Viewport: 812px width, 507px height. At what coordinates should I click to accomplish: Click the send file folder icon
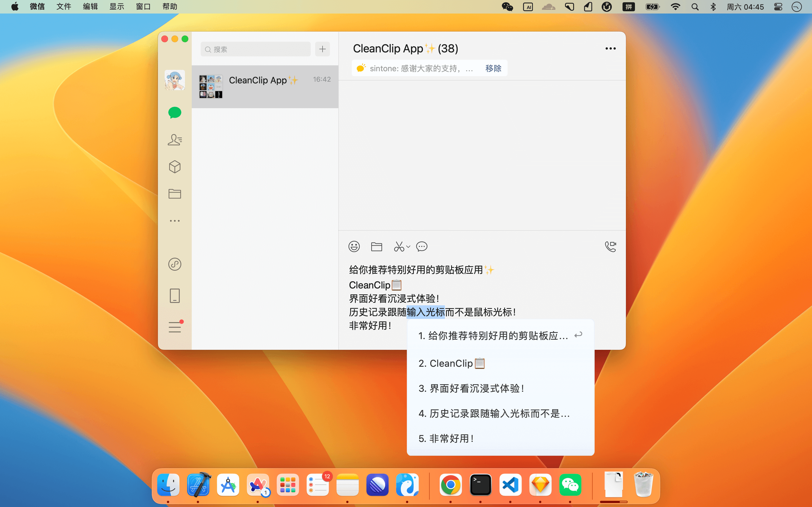(376, 246)
